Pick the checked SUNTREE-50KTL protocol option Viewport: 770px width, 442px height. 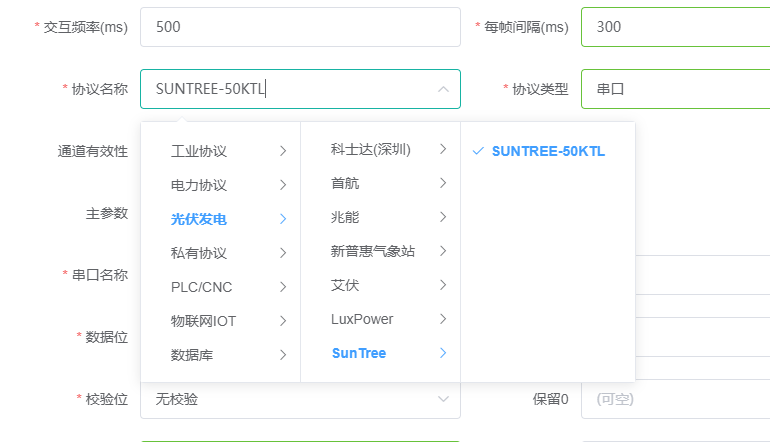[548, 151]
